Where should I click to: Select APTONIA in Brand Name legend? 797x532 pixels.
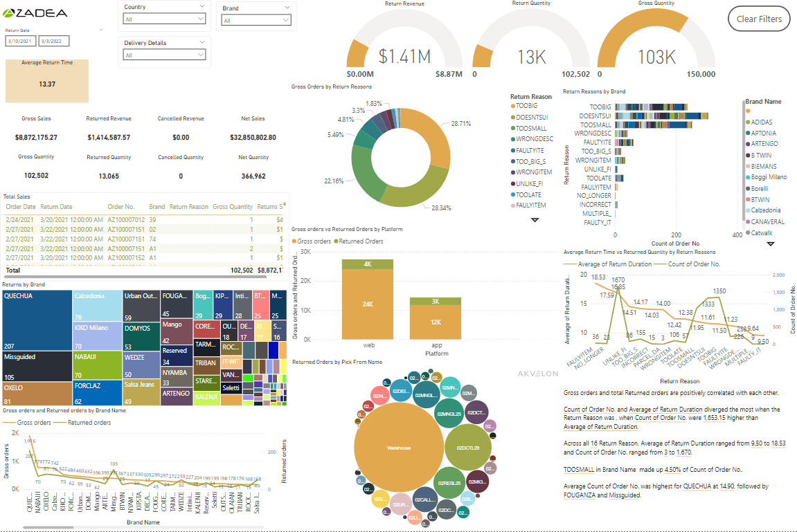(761, 133)
